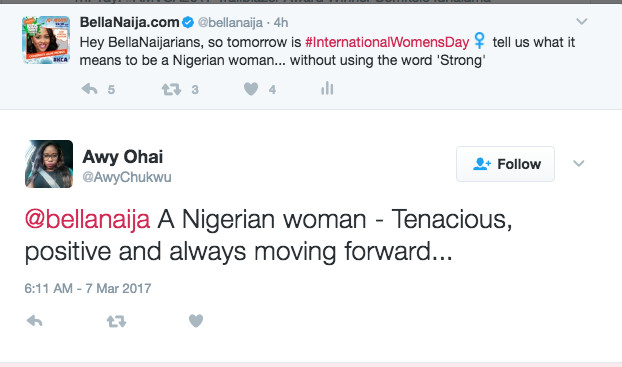Follow Awy Ohai
Image resolution: width=622 pixels, height=367 pixels.
[505, 164]
